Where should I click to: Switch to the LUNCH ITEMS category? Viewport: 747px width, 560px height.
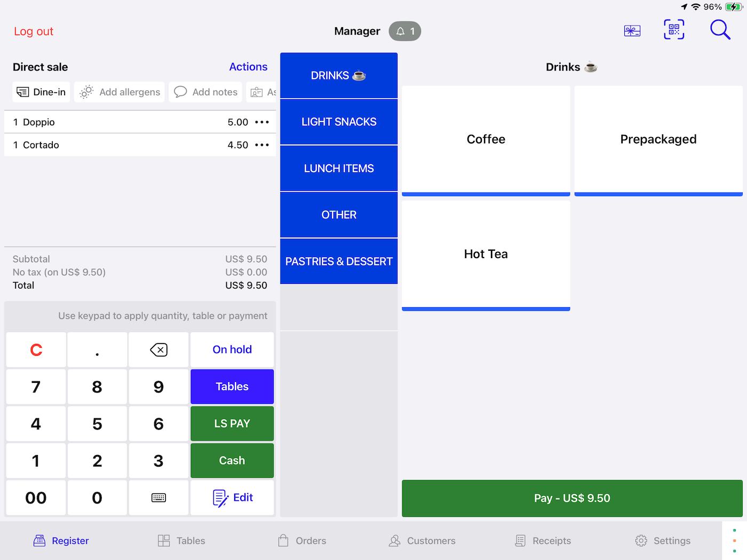(338, 168)
